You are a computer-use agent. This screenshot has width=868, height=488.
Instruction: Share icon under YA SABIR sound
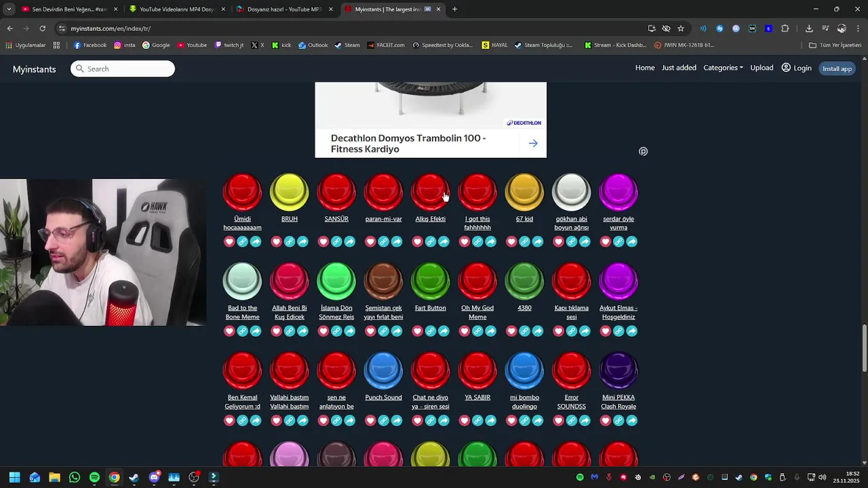491,420
